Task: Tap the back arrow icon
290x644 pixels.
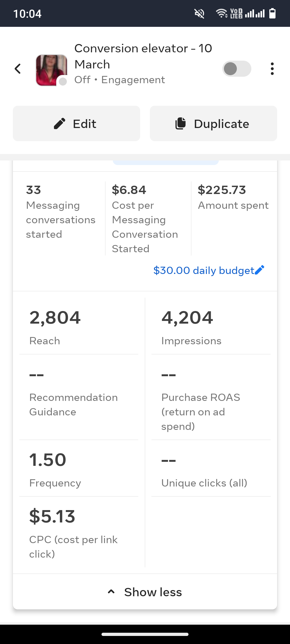Action: coord(18,69)
